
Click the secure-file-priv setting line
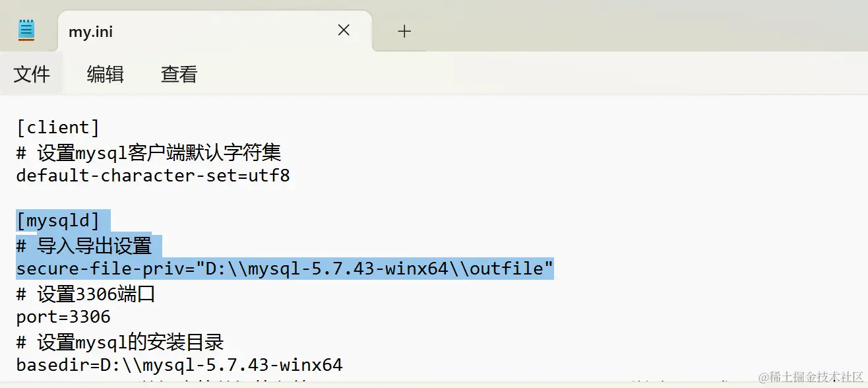click(x=284, y=269)
